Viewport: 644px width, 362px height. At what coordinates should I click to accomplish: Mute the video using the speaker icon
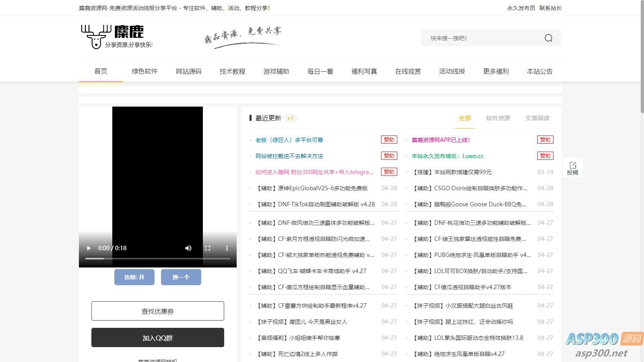[x=188, y=248]
